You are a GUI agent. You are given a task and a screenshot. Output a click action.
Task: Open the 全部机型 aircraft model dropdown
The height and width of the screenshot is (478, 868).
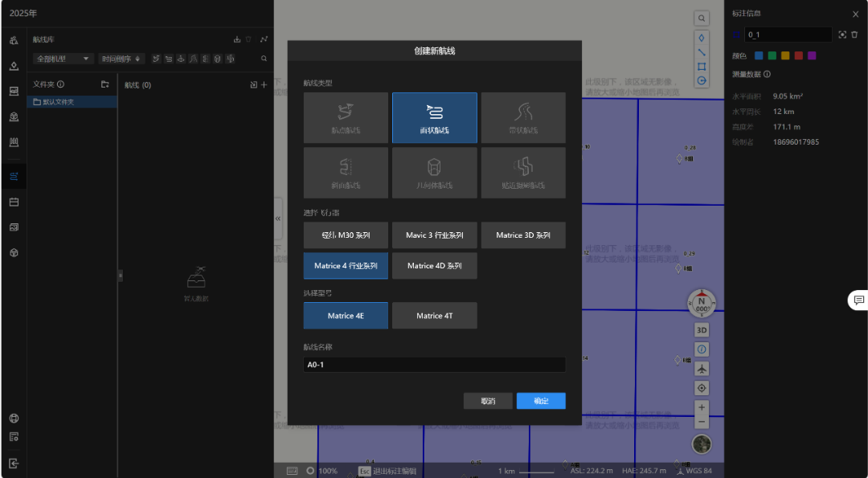point(63,59)
